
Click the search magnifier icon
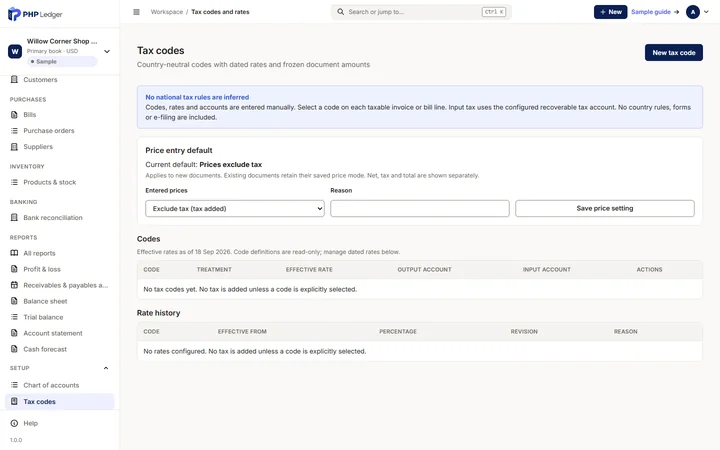[x=340, y=12]
